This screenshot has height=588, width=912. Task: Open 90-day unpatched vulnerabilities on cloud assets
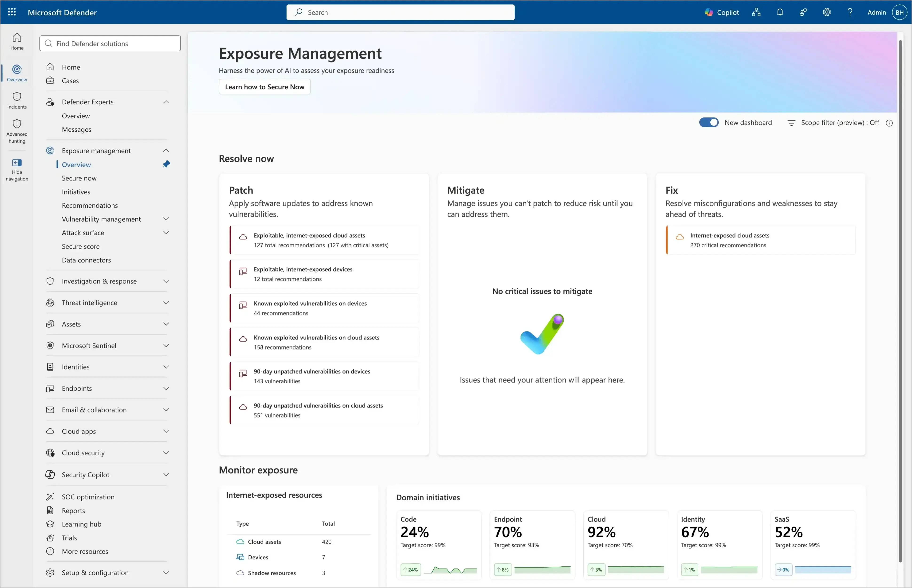click(324, 410)
